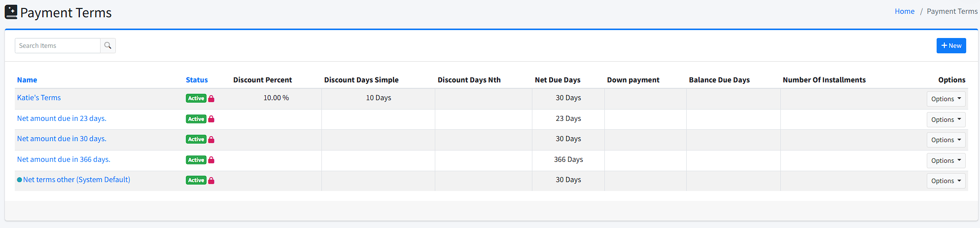The image size is (980, 228).
Task: Click lock icon for Net 366 days row
Action: (211, 160)
